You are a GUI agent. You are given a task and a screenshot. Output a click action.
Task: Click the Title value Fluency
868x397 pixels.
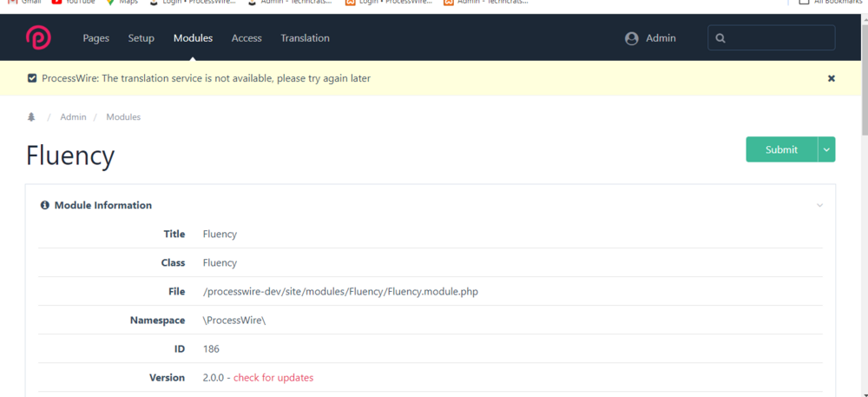tap(220, 235)
